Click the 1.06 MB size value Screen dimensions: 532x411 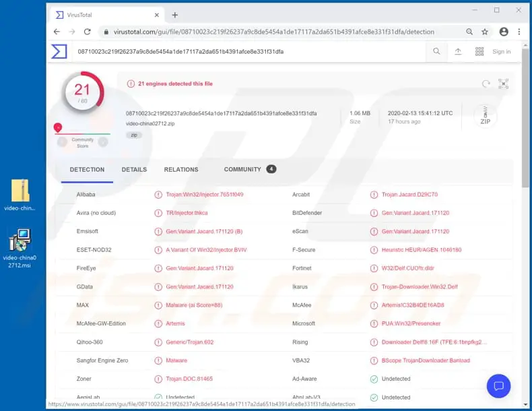pyautogui.click(x=360, y=113)
